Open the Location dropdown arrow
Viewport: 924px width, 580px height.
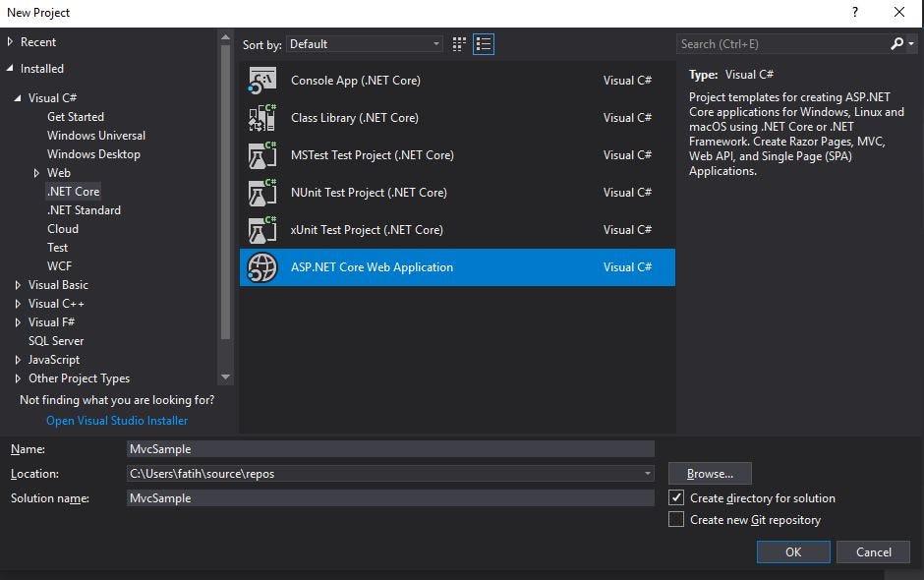pyautogui.click(x=646, y=473)
